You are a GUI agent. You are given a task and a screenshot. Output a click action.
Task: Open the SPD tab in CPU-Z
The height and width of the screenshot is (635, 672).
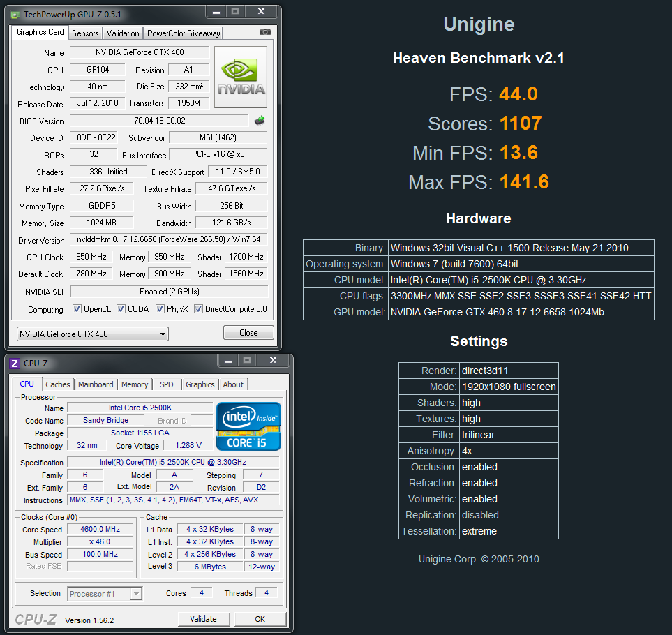tap(167, 384)
